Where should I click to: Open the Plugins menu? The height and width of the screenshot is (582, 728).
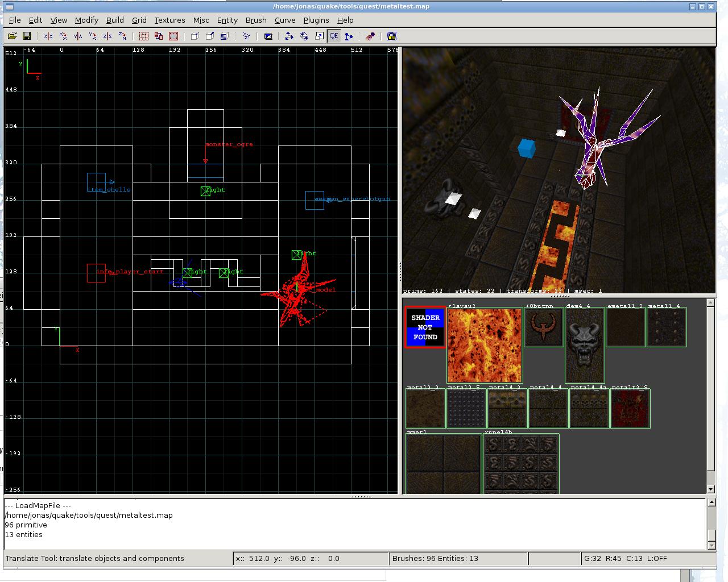click(x=316, y=20)
